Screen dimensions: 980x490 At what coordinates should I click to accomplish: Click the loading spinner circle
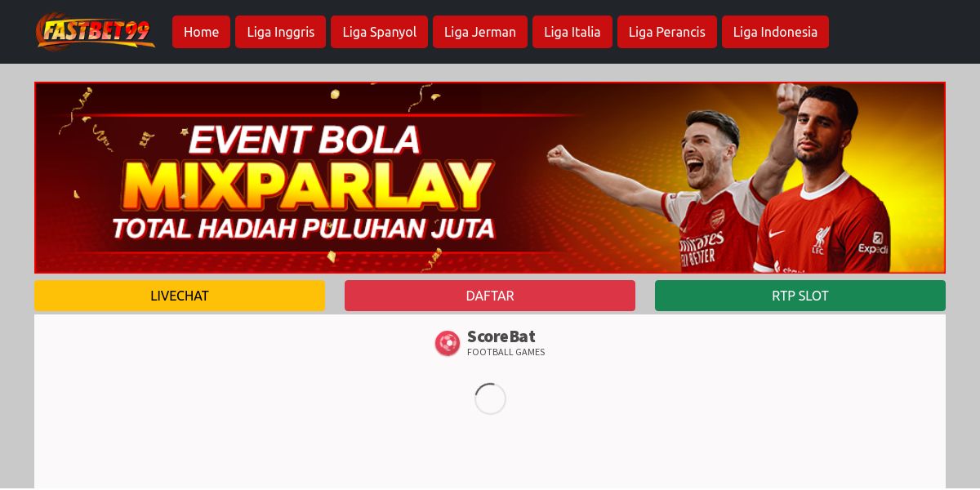(490, 399)
